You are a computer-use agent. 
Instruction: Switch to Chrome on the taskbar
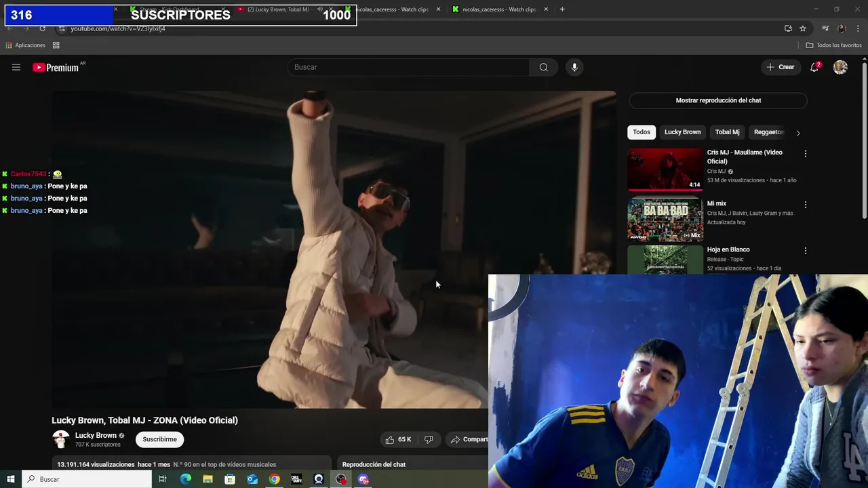click(274, 479)
